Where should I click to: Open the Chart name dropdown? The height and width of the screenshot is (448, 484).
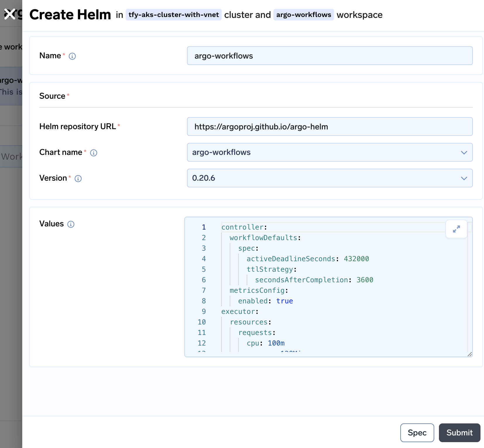[x=329, y=152]
